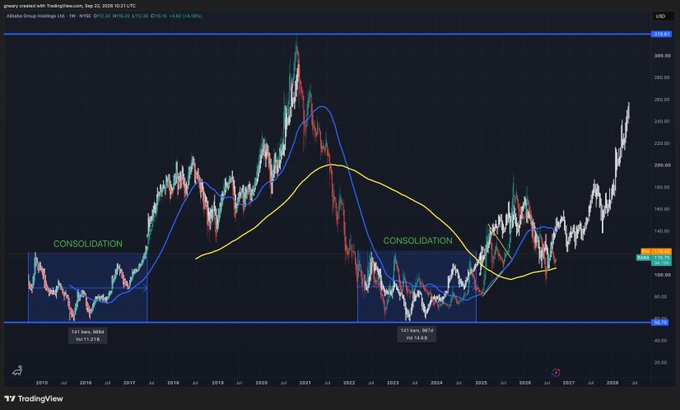Click the purple event marker icon near 2026

pos(556,372)
